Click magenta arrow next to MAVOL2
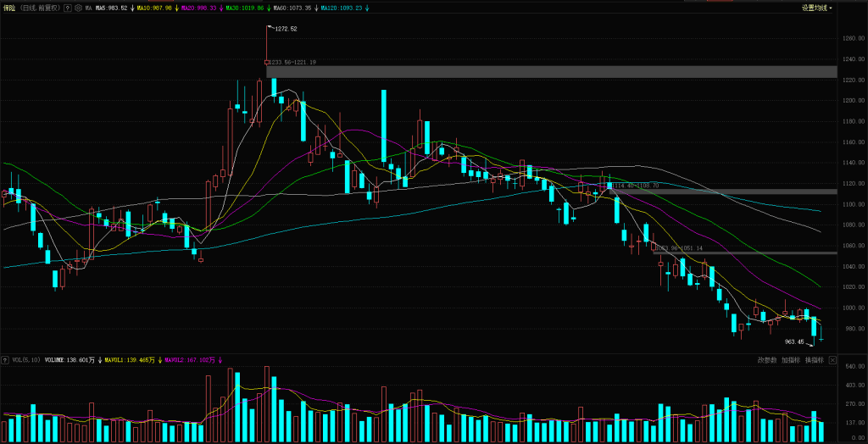Image resolution: width=868 pixels, height=444 pixels. click(220, 360)
